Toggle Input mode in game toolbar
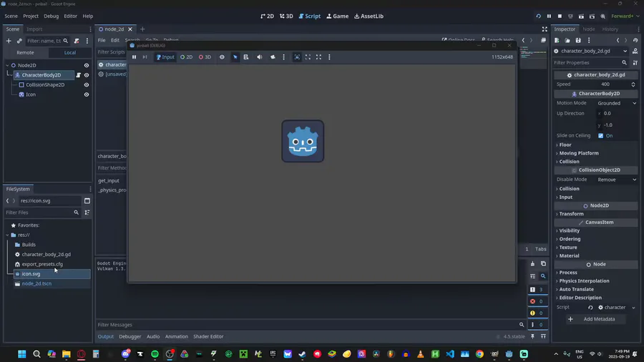Viewport: 644px width, 362px height. coord(165,57)
